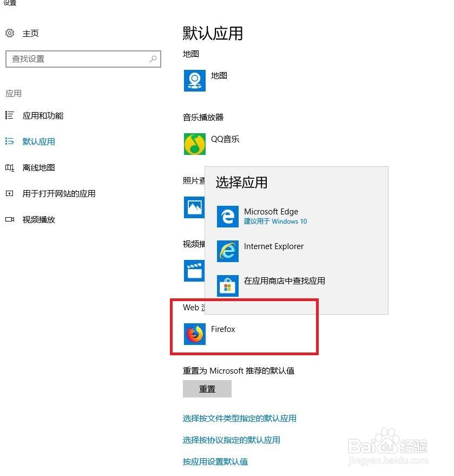Switch to 应用和功能 section
This screenshot has width=454, height=476.
43,115
